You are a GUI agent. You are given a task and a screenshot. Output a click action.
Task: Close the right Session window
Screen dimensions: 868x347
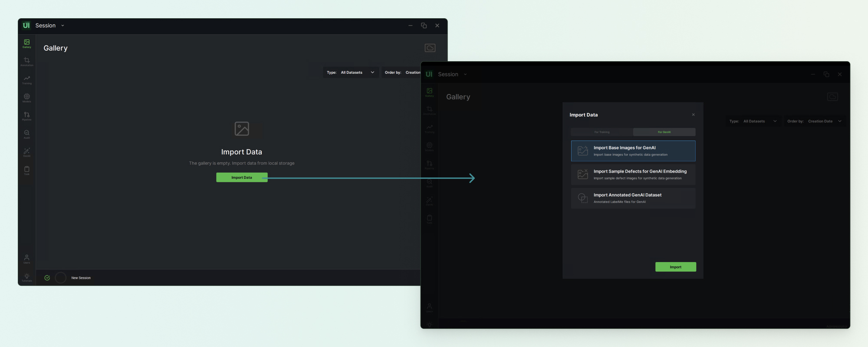point(840,75)
